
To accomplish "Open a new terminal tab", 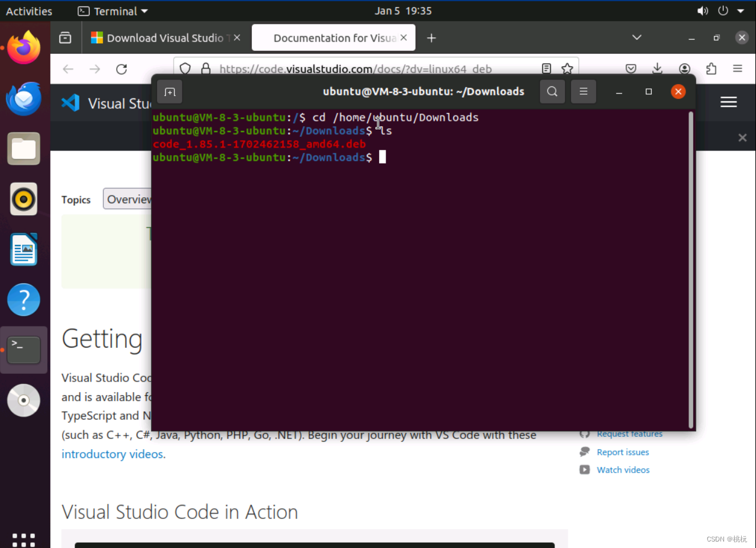I will click(x=169, y=92).
